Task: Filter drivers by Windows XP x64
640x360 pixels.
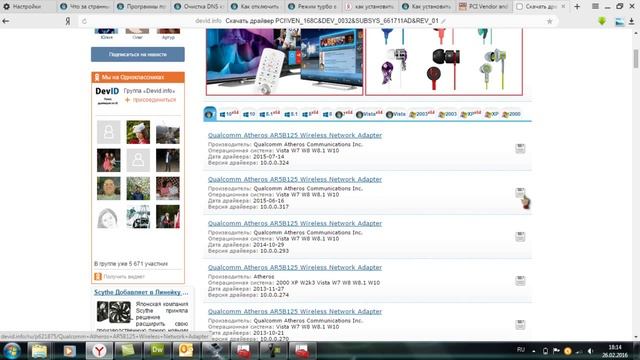Action: coord(471,114)
